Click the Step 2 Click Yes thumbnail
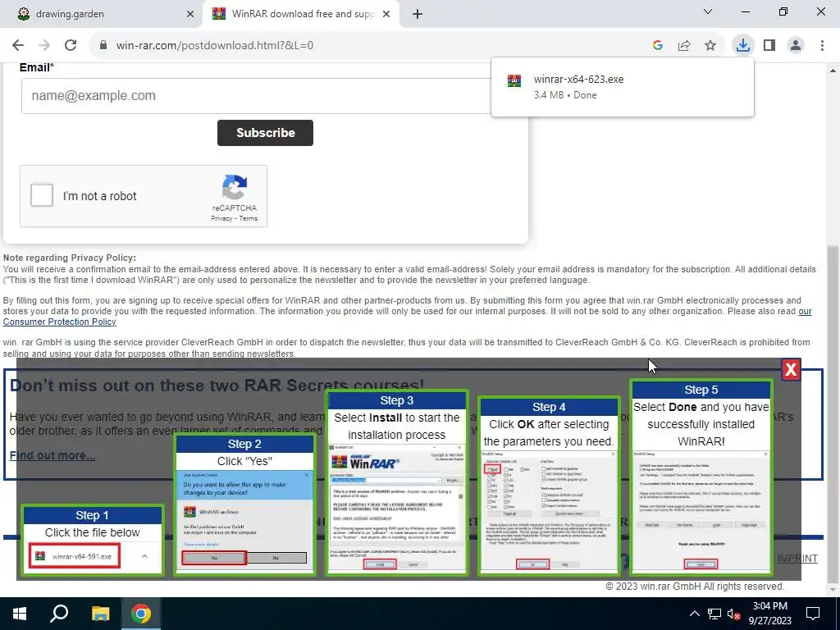This screenshot has width=840, height=630. coord(244,504)
